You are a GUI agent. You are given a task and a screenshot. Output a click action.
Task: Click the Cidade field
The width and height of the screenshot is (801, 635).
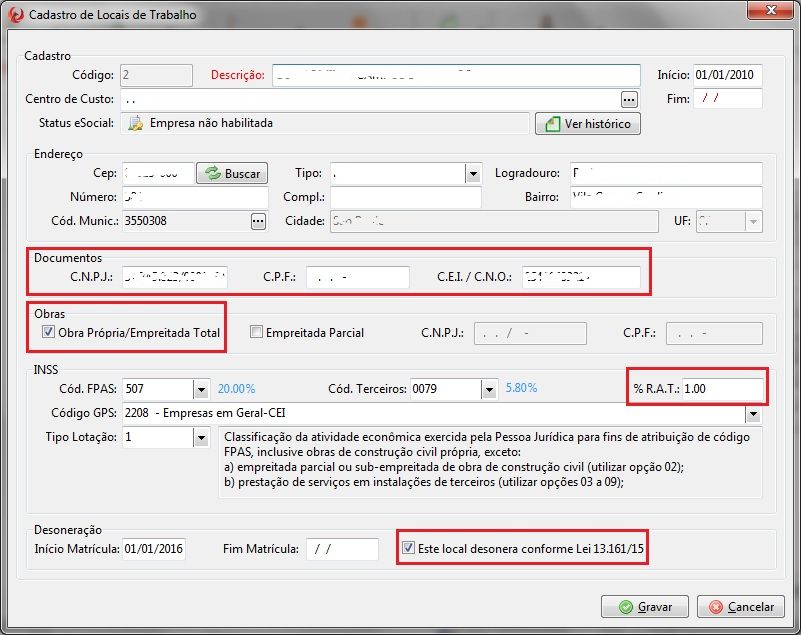click(x=494, y=221)
